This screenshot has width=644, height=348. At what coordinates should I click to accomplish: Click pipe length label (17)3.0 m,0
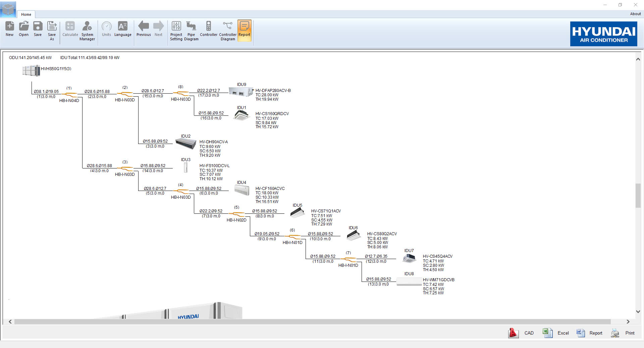pyautogui.click(x=209, y=95)
